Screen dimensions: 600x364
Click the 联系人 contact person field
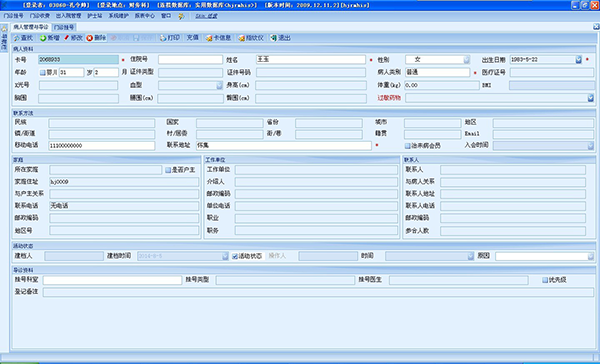tap(513, 170)
